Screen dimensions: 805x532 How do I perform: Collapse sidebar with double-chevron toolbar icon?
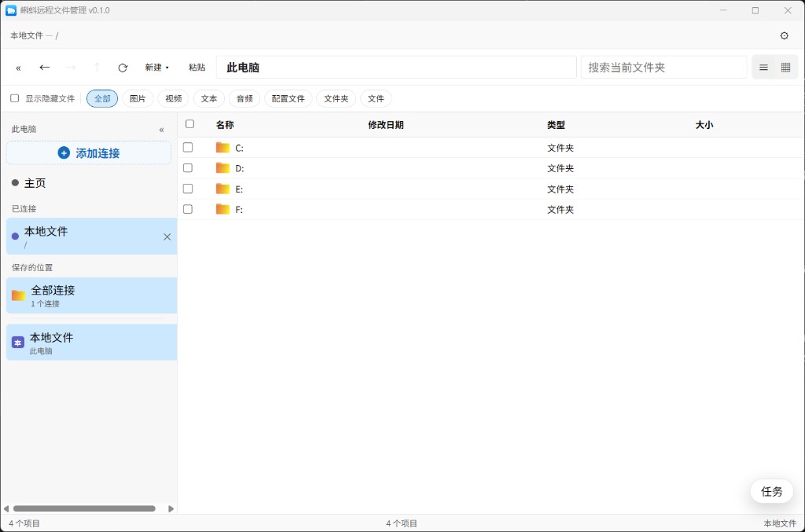click(19, 68)
